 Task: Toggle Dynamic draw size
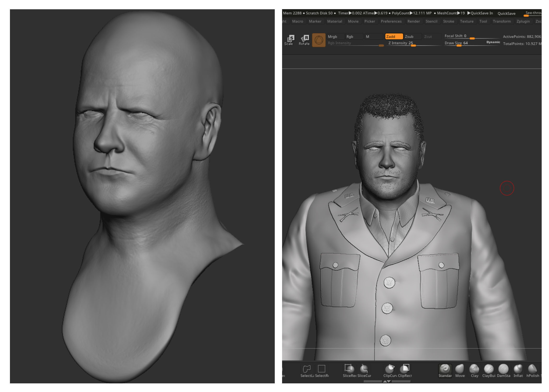493,42
